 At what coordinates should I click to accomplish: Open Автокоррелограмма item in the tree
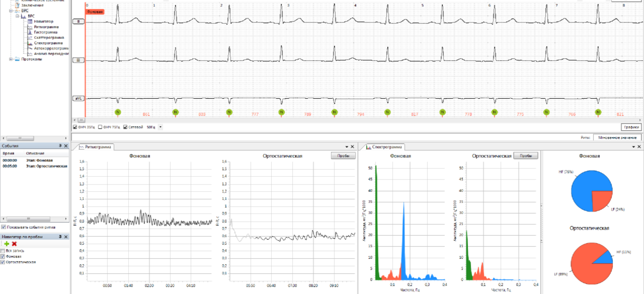tap(51, 48)
